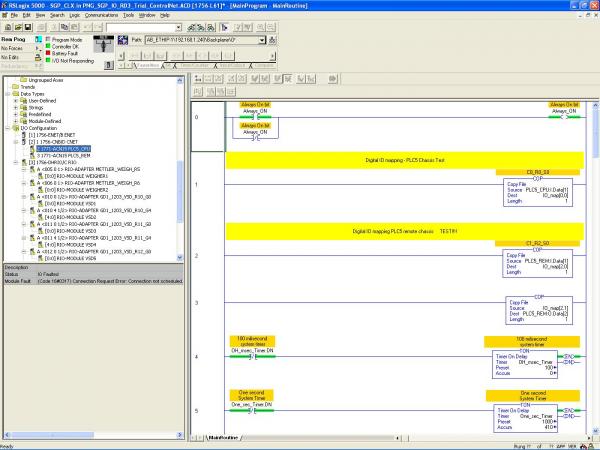
Task: Click the controller keyswitch chassis picture
Action: click(x=104, y=44)
